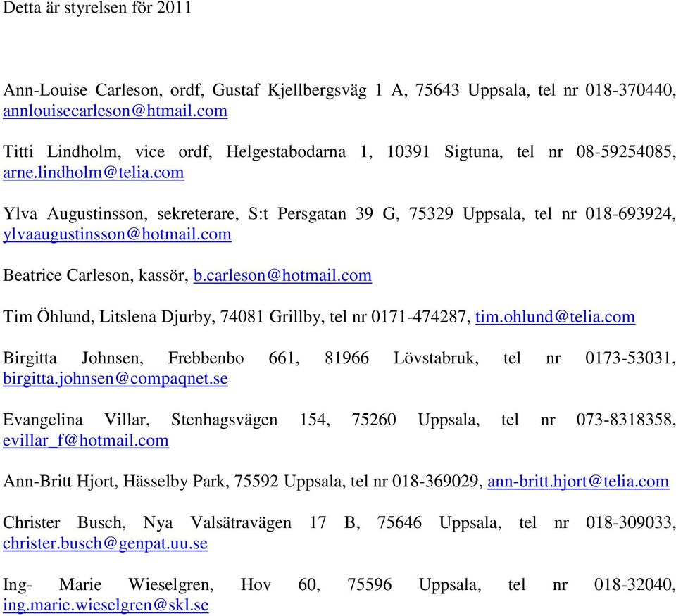Click phone number 018-693924
Screen dimensions: 676x616
point(630,214)
